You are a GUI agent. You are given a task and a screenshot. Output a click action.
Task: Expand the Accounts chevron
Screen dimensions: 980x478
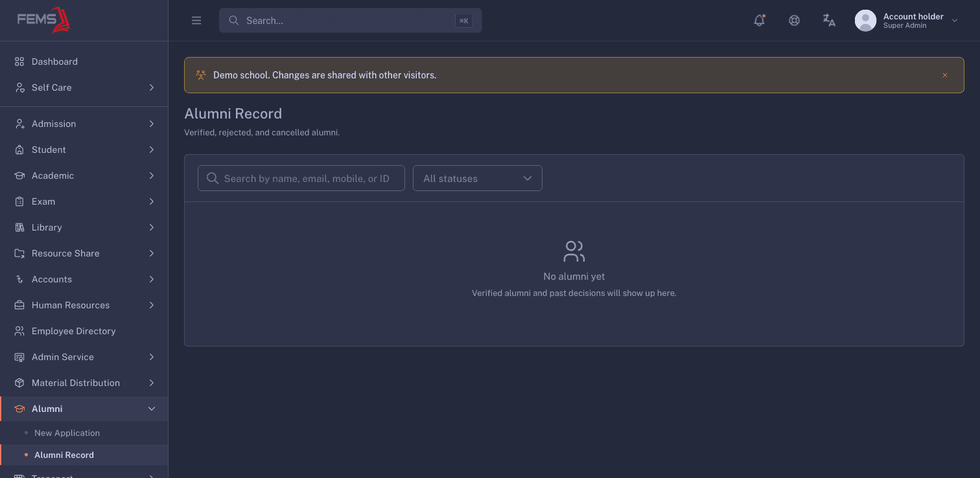click(x=152, y=279)
